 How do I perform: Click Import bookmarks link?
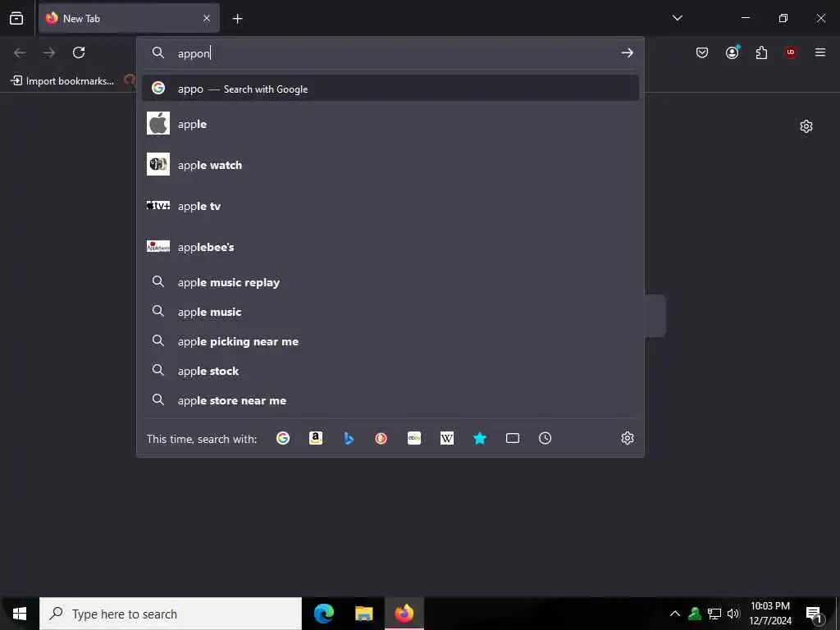(x=62, y=81)
